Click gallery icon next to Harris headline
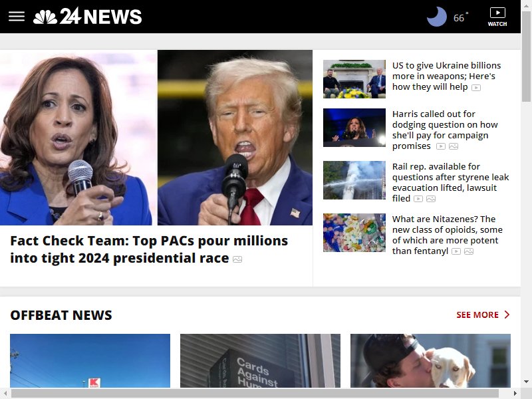The height and width of the screenshot is (399, 532). pyautogui.click(x=454, y=146)
